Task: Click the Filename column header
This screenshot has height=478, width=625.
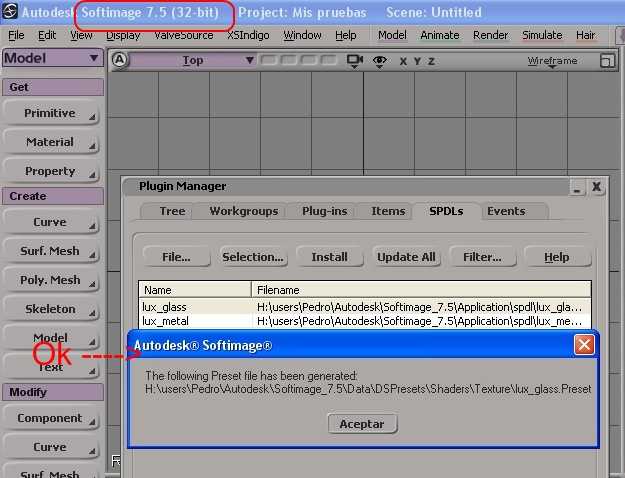Action: point(421,290)
